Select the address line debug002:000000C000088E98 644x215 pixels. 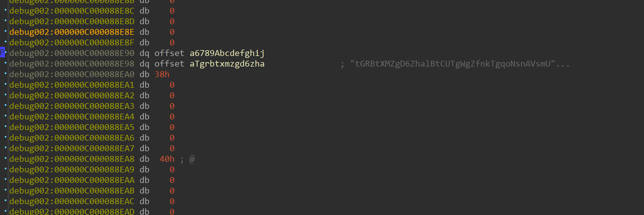72,64
